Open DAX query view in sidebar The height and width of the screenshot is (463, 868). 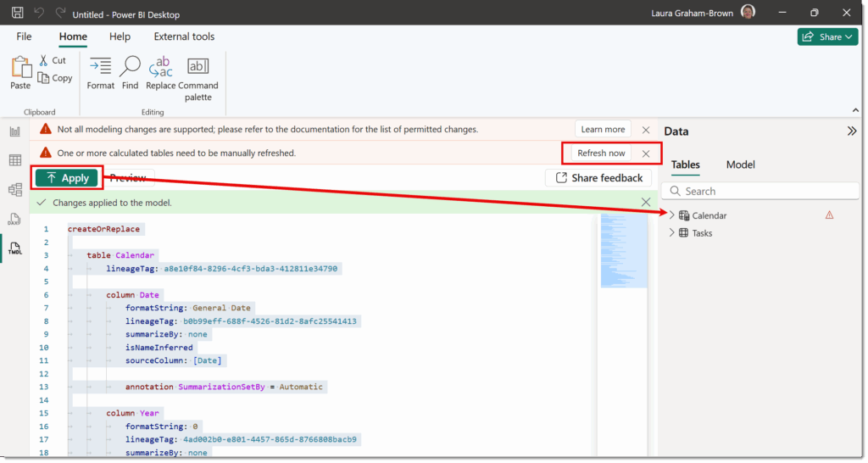click(15, 219)
